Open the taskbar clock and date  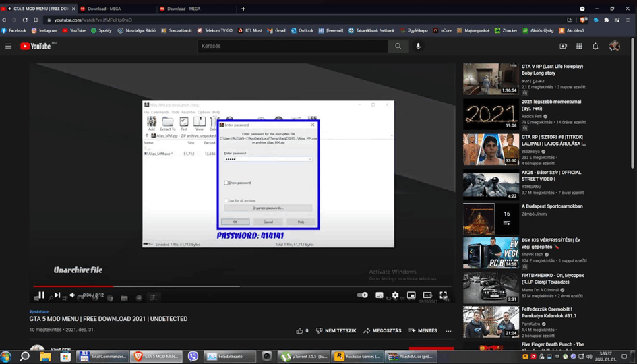pyautogui.click(x=605, y=357)
